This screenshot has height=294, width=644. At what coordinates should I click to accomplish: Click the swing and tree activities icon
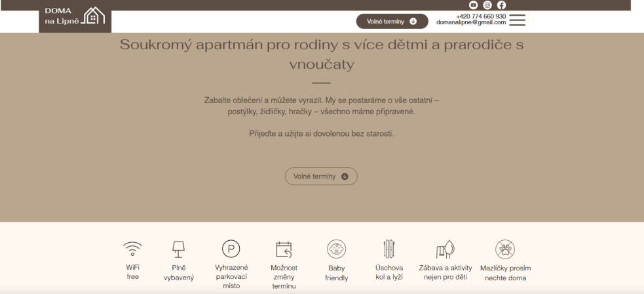point(445,249)
